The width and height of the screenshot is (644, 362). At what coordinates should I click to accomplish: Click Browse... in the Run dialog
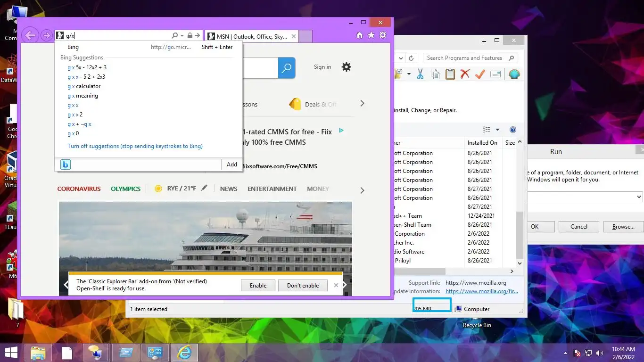point(623,227)
